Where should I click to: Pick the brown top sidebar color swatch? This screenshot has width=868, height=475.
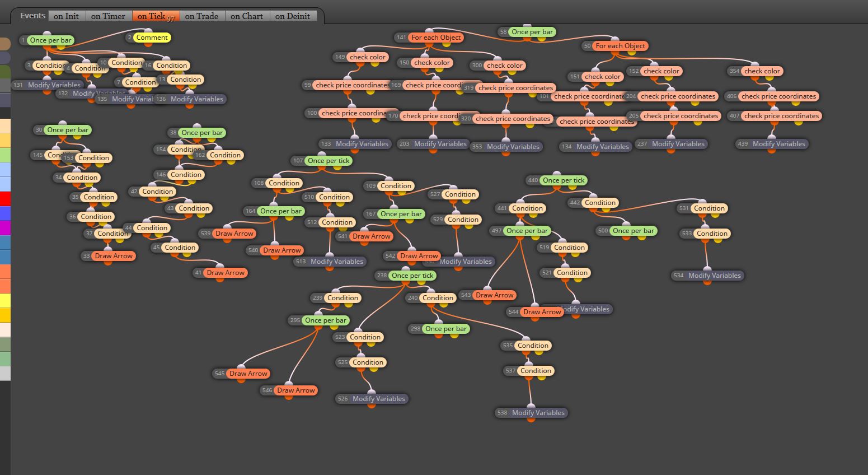pyautogui.click(x=5, y=44)
